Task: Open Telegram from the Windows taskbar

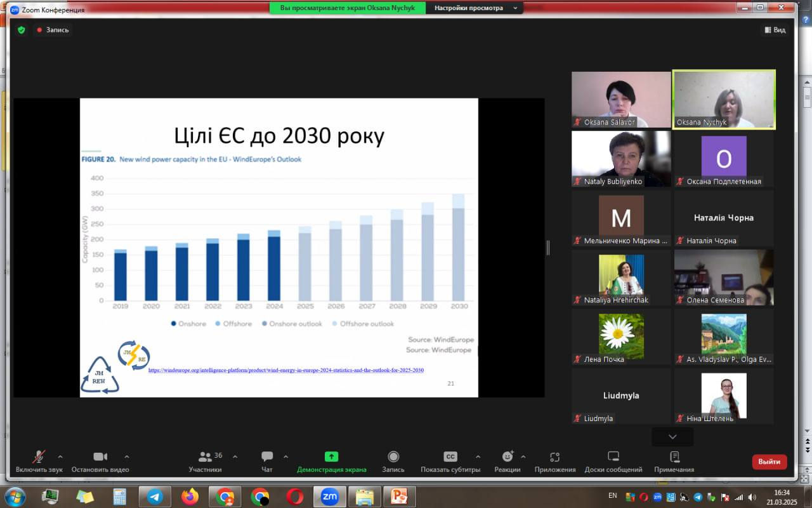Action: 155,496
